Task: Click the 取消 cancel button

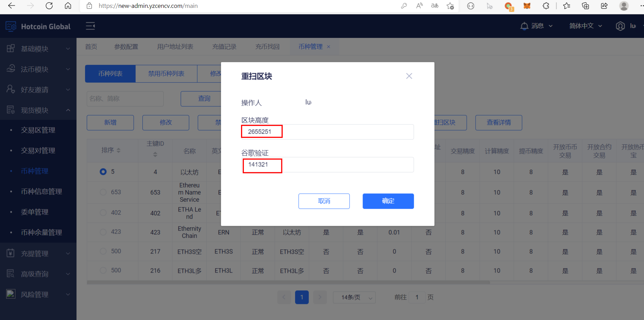Action: coord(324,201)
